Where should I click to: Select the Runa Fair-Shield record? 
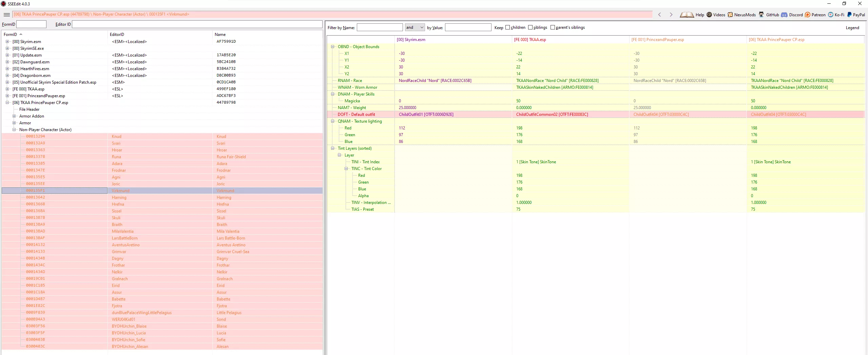162,157
